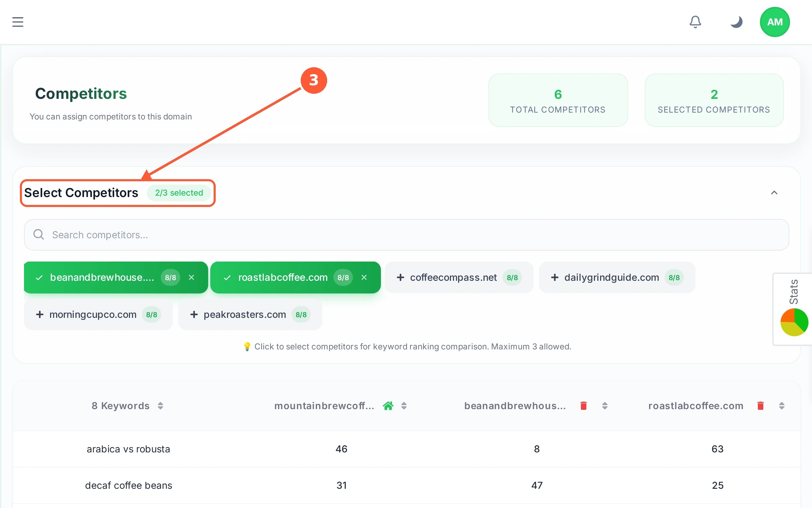Sort the mountainbrewcoff column

click(x=404, y=406)
